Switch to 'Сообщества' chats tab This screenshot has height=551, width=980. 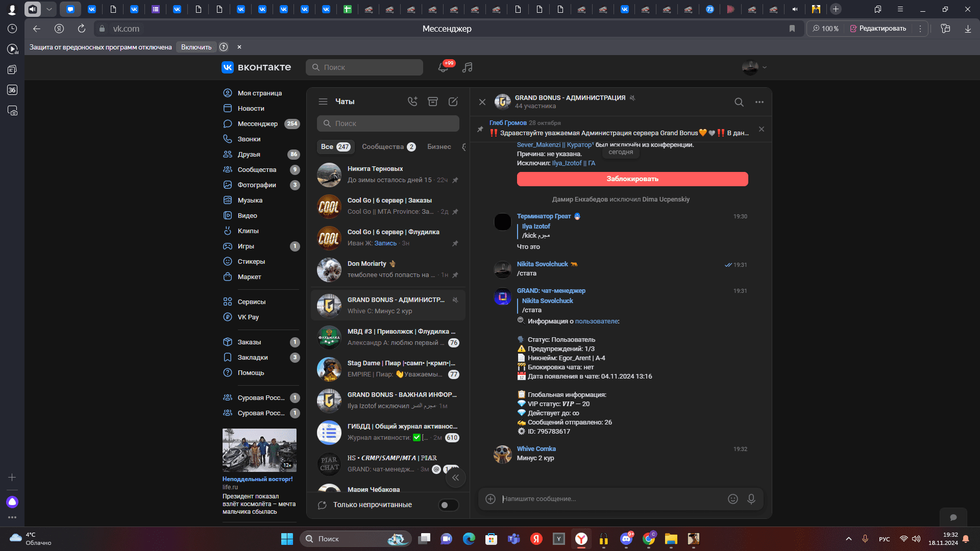[388, 147]
